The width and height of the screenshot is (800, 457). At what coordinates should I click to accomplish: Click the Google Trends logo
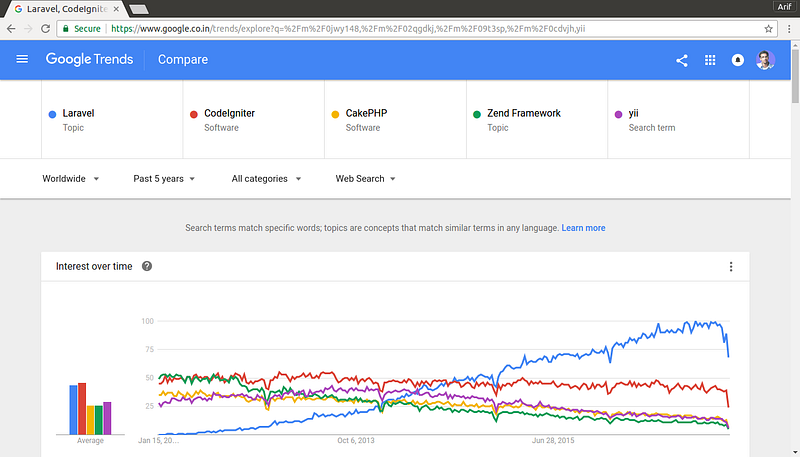89,60
